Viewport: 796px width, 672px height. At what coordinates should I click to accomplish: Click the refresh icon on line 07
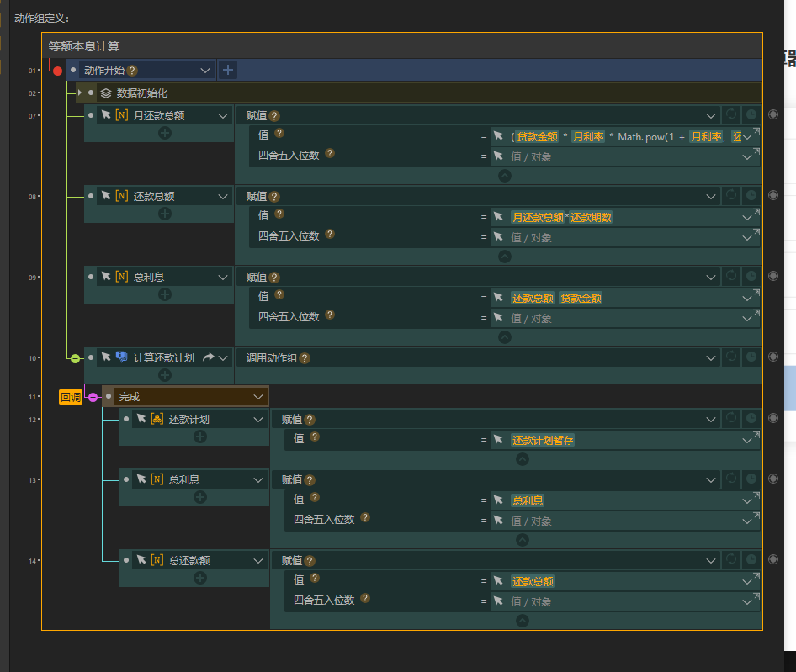click(x=731, y=114)
